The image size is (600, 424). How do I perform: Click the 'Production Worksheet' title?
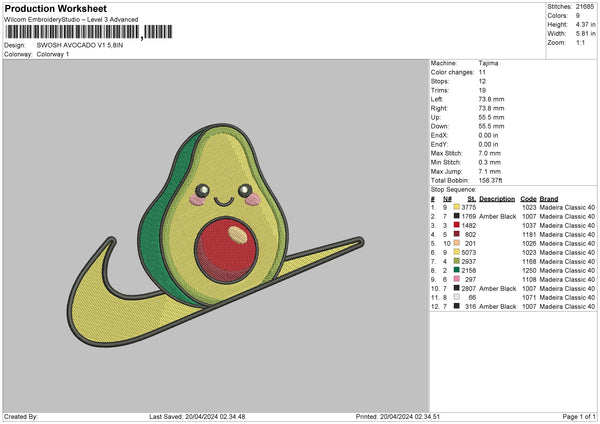coord(55,8)
